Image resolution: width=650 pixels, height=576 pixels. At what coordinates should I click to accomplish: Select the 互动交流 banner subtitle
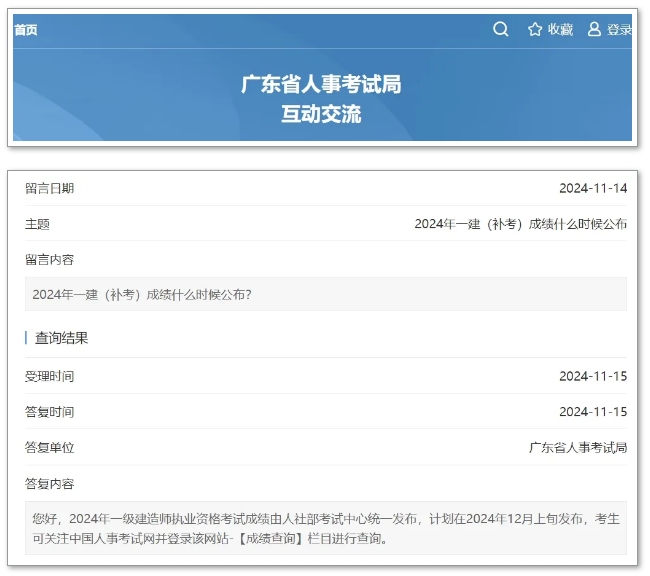point(321,114)
